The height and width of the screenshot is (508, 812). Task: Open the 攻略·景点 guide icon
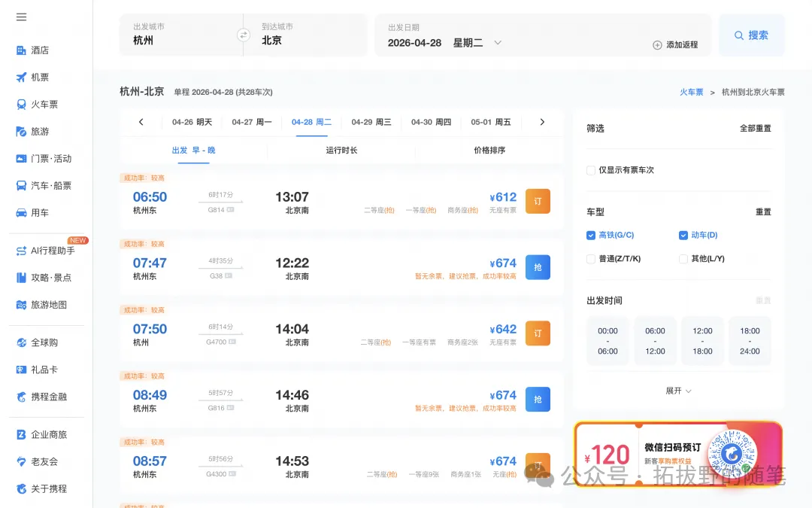click(21, 278)
